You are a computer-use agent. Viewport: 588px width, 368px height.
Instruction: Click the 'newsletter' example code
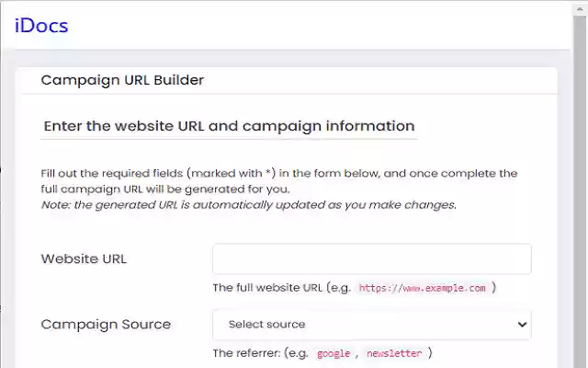coord(394,353)
